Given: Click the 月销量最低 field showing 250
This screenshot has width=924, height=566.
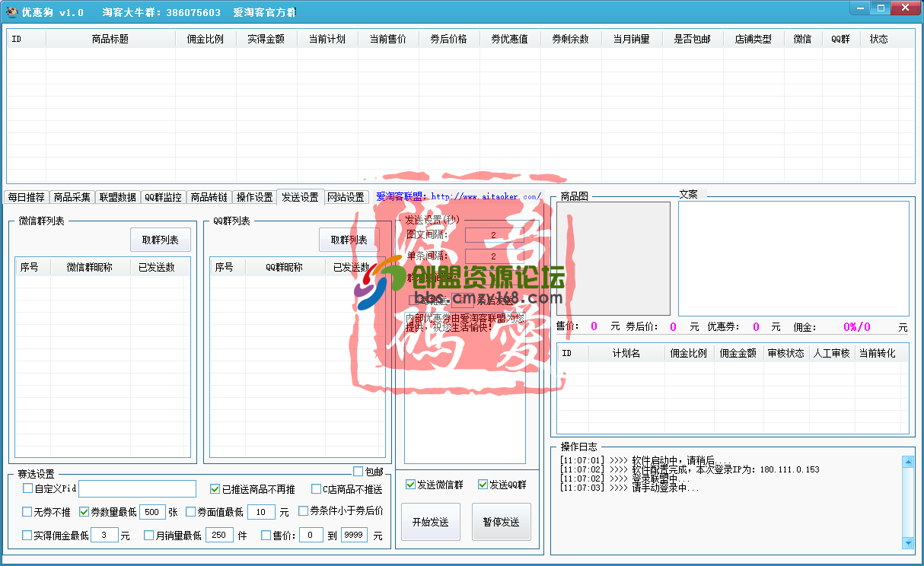Looking at the screenshot, I should pyautogui.click(x=219, y=536).
